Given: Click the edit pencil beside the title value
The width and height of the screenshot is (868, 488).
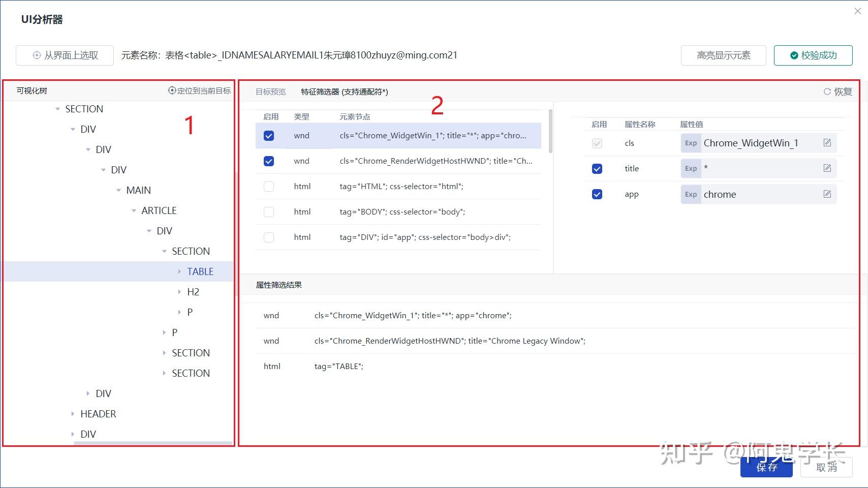Looking at the screenshot, I should coord(827,168).
